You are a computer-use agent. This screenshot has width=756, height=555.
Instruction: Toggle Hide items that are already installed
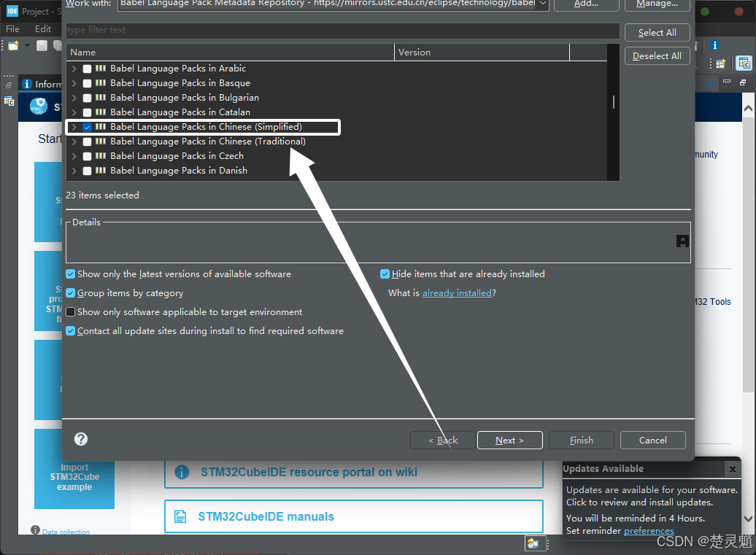385,274
